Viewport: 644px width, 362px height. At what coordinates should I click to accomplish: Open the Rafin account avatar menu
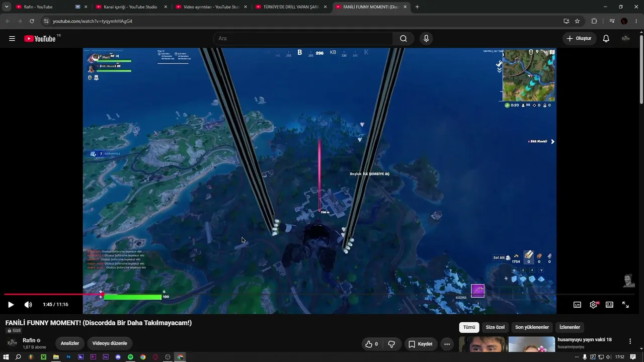[625, 39]
